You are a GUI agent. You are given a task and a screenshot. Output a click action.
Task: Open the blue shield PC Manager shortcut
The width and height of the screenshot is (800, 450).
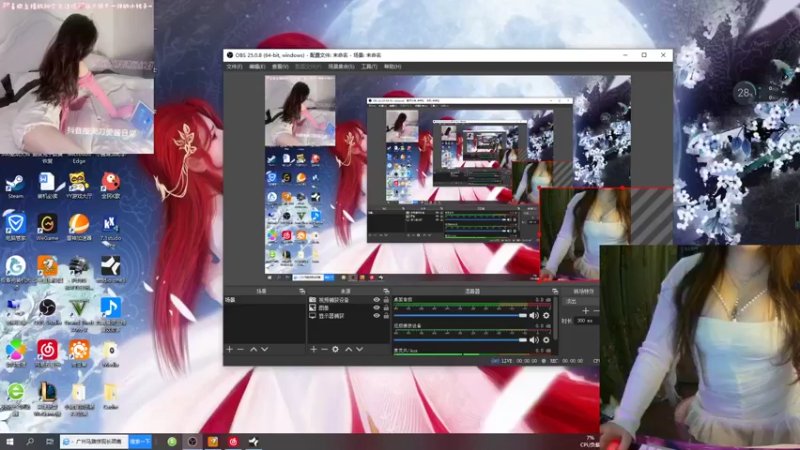pos(15,228)
